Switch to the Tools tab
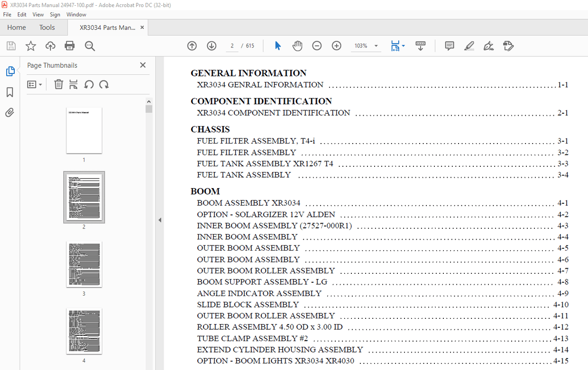Image resolution: width=588 pixels, height=370 pixels. (47, 27)
